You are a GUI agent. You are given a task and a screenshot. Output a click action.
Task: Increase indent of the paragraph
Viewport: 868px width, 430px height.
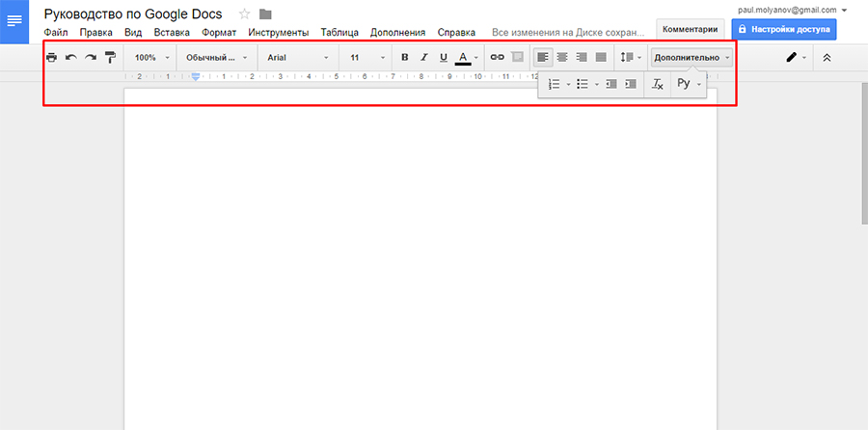[x=631, y=85]
